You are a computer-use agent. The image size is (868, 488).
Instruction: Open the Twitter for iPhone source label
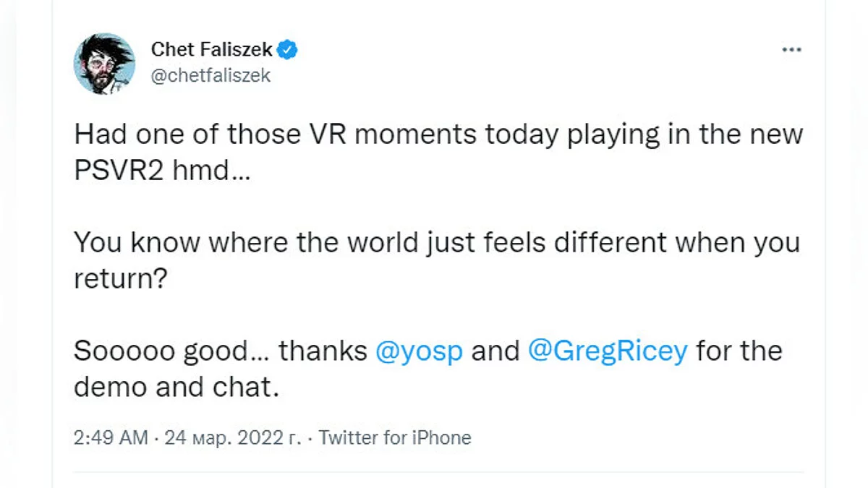(x=395, y=438)
